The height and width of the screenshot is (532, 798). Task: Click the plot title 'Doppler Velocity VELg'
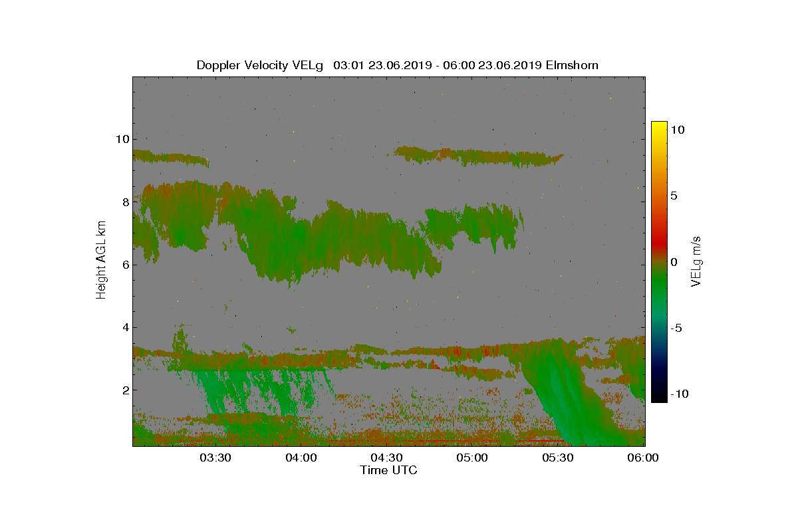[260, 65]
